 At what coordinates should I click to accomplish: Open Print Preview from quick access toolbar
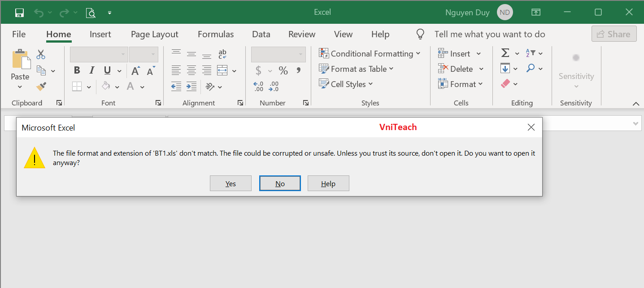[x=91, y=13]
